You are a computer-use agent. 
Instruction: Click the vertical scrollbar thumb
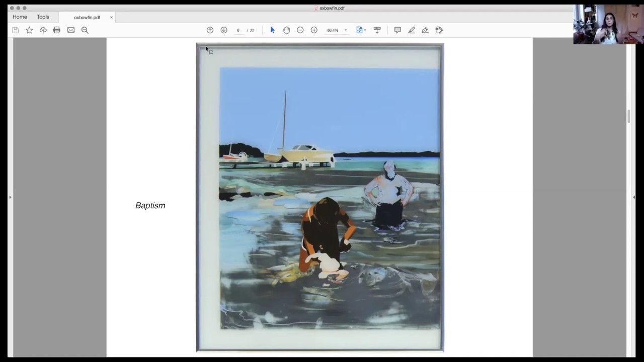click(629, 116)
